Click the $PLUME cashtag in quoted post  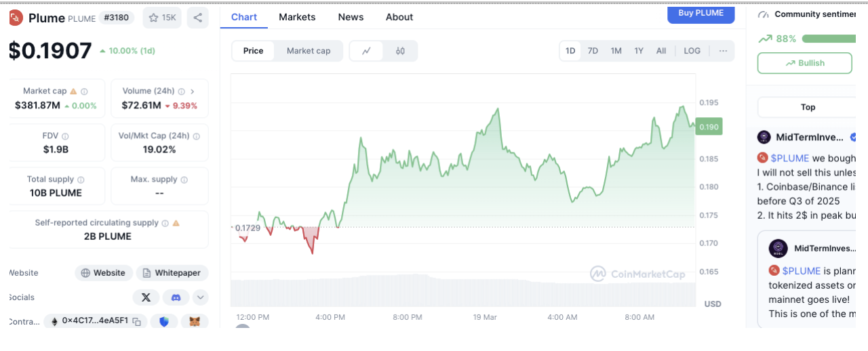pyautogui.click(x=801, y=270)
